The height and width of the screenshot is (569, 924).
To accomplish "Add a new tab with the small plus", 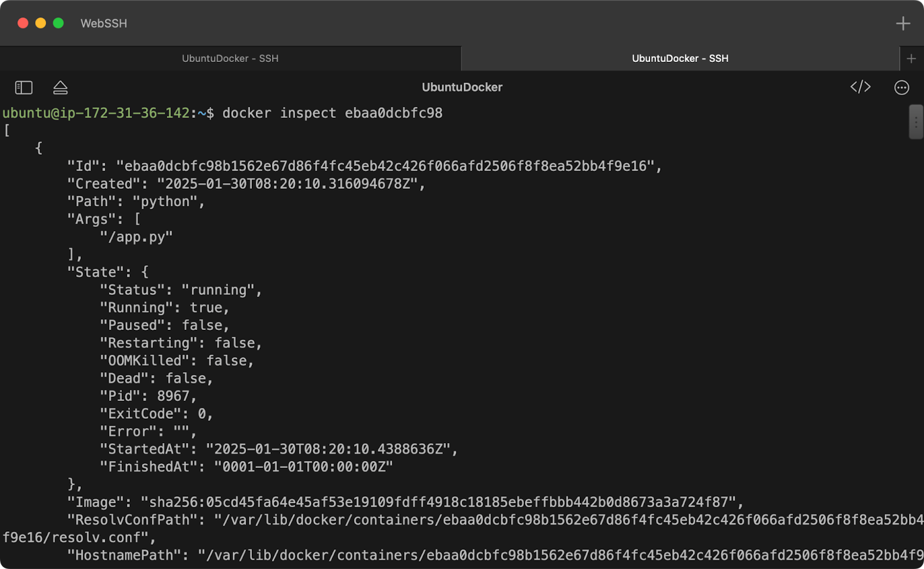I will [x=911, y=58].
